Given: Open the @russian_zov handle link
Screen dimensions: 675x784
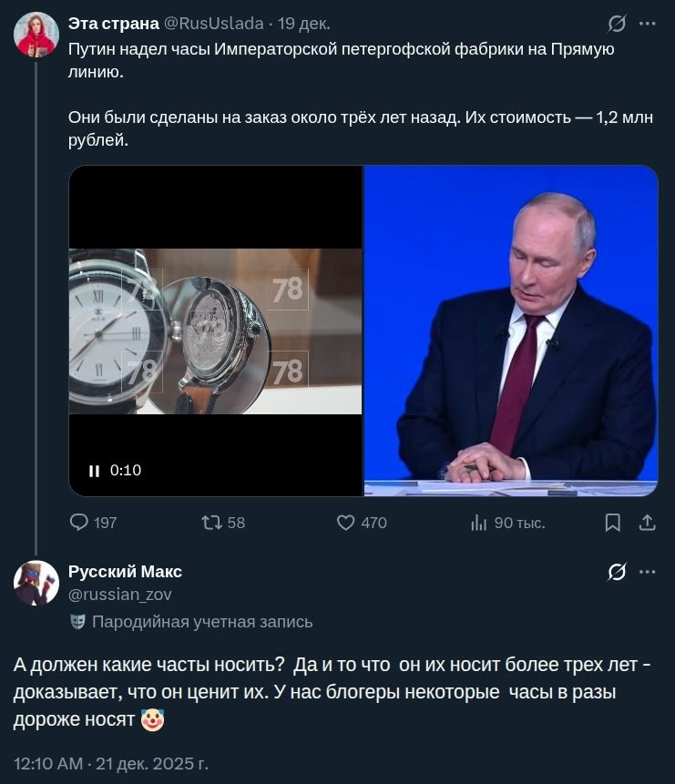Looking at the screenshot, I should [x=119, y=595].
